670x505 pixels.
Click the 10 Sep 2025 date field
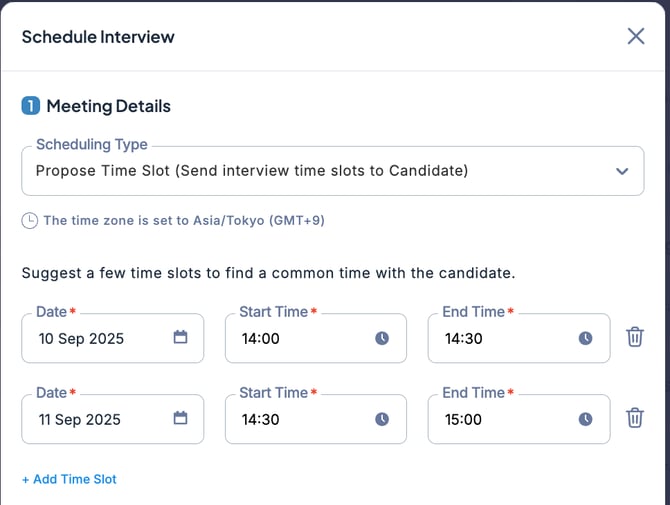point(95,338)
